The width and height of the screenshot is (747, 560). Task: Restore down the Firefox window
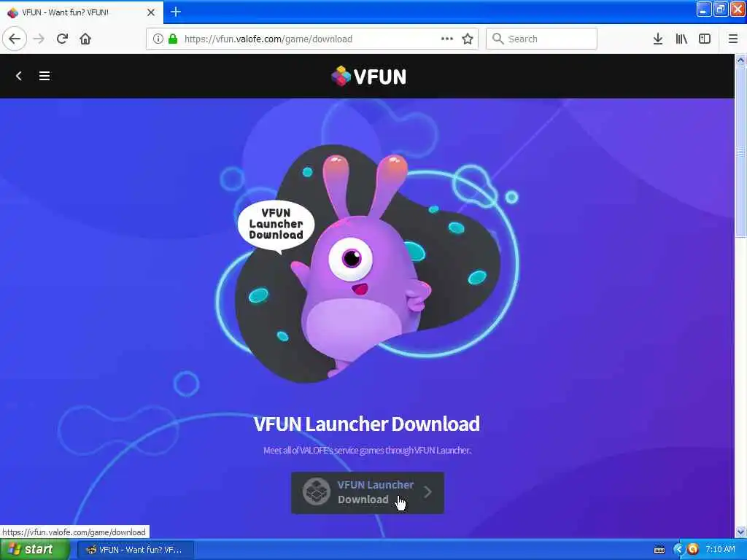coord(721,9)
